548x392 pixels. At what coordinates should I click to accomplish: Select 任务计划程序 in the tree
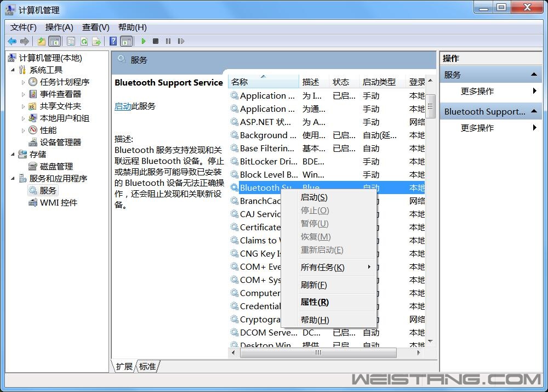click(x=65, y=82)
